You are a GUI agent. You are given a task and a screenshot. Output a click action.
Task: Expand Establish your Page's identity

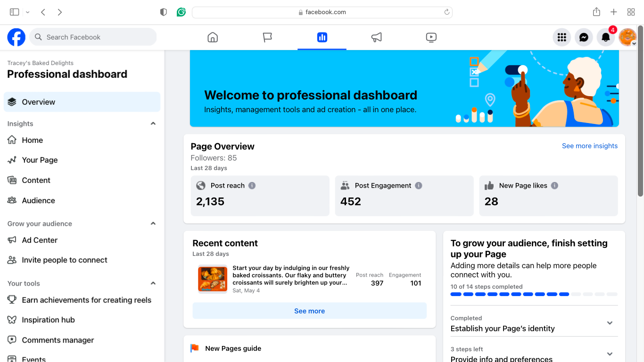[x=610, y=323]
